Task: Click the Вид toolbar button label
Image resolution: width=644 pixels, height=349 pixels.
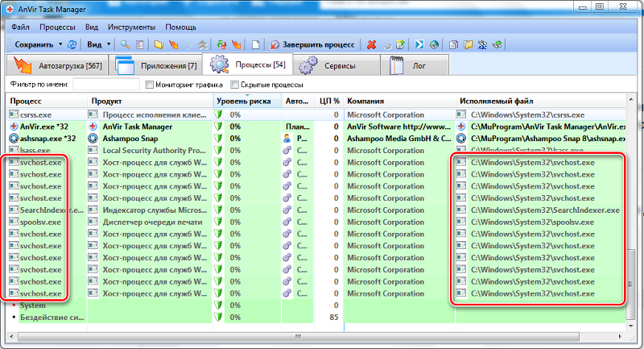Action: pos(94,44)
